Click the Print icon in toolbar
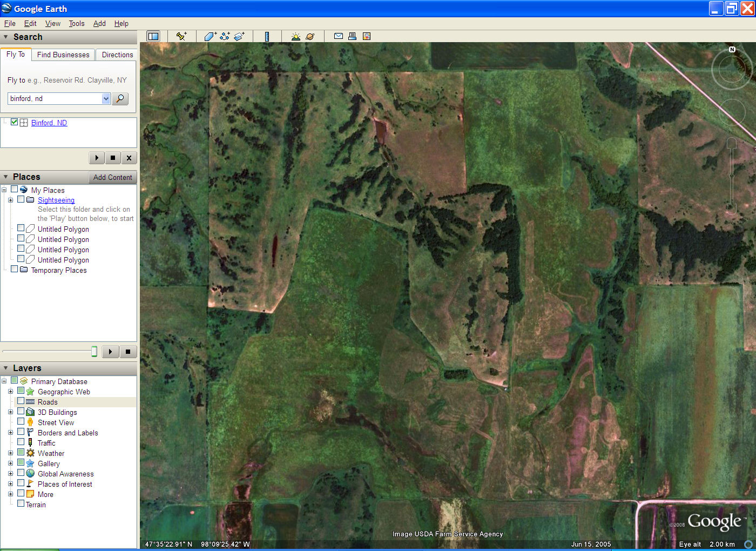 (x=352, y=36)
